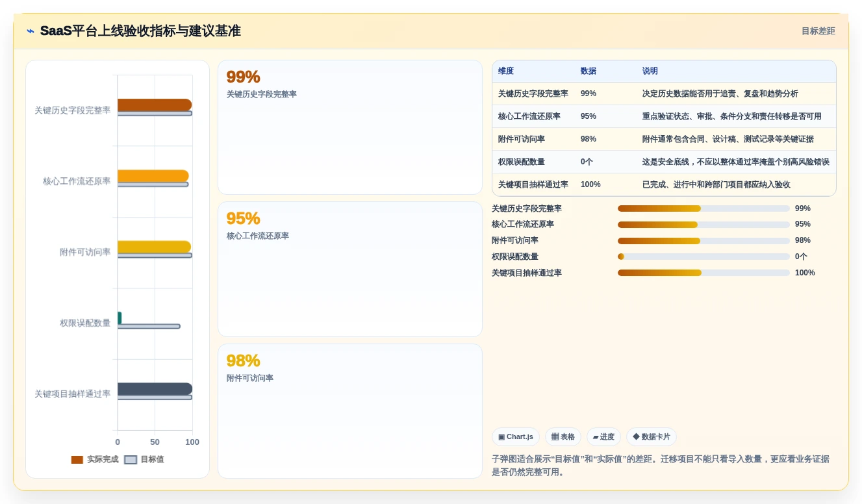Screen dimensions: 862x504
Task: Click the small green 权限误配数量 actual bar in chart
Action: point(120,318)
